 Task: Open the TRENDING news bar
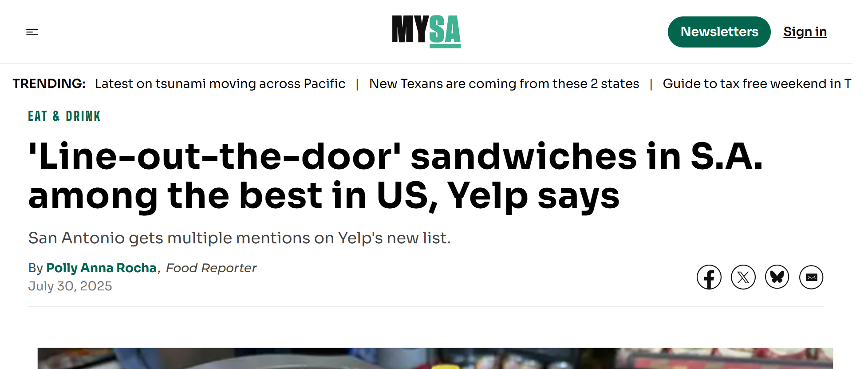pos(49,83)
